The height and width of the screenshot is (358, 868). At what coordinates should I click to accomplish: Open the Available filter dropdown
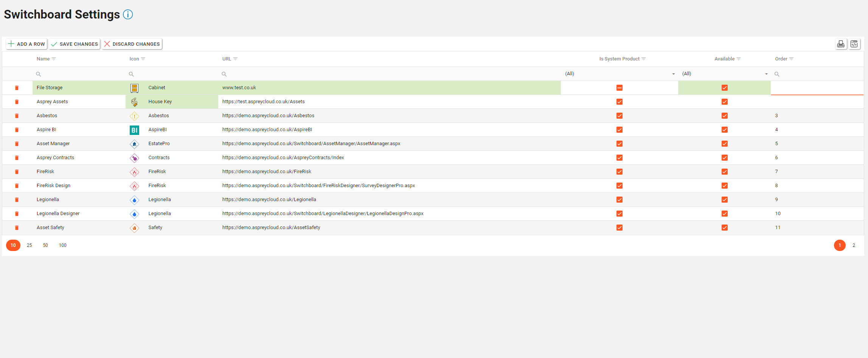click(x=766, y=74)
